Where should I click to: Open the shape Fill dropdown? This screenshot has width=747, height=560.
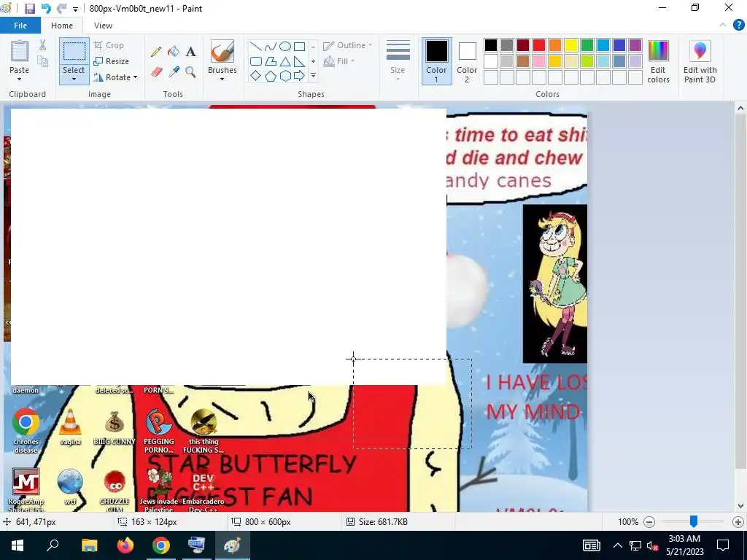[x=338, y=61]
